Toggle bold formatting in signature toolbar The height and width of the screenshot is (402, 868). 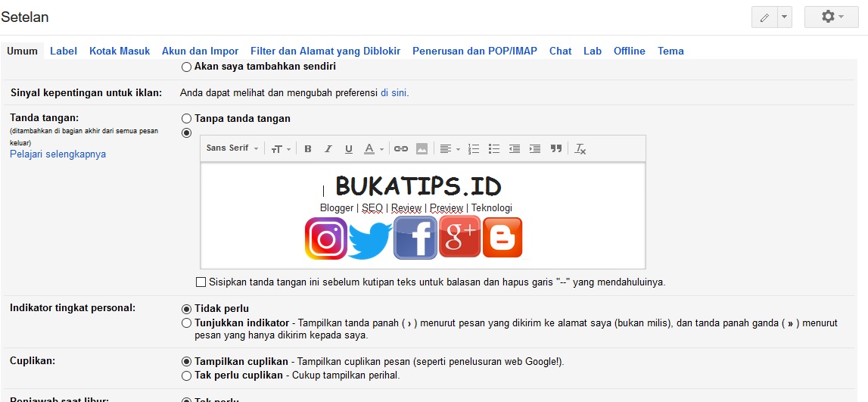[308, 148]
